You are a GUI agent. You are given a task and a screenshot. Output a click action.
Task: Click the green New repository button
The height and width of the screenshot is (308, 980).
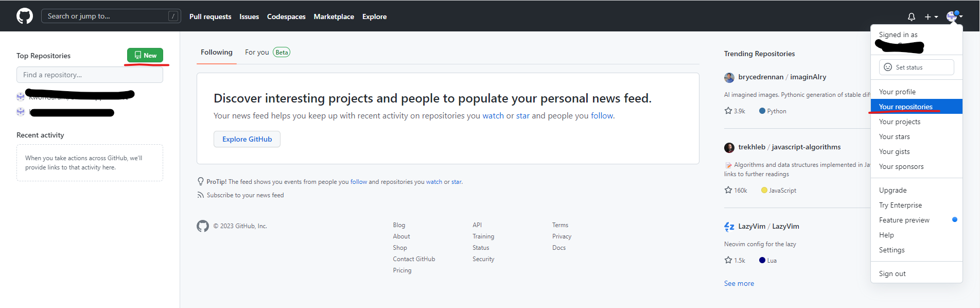(145, 55)
